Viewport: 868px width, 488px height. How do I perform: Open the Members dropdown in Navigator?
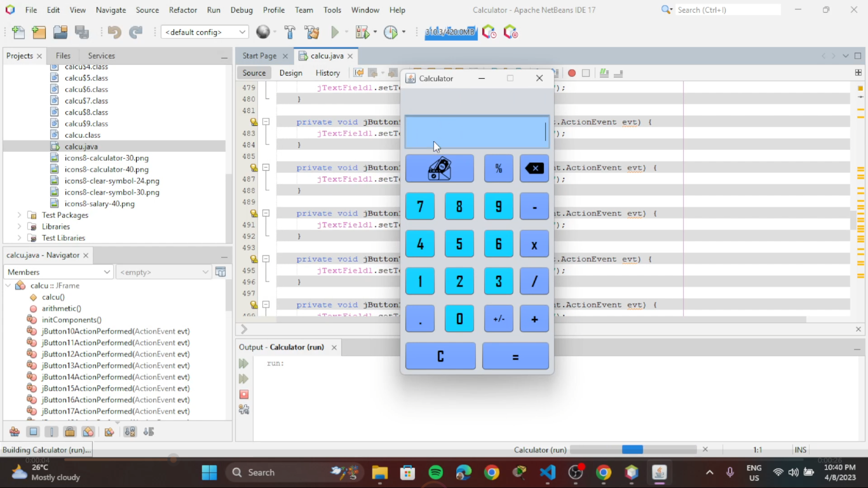click(58, 272)
